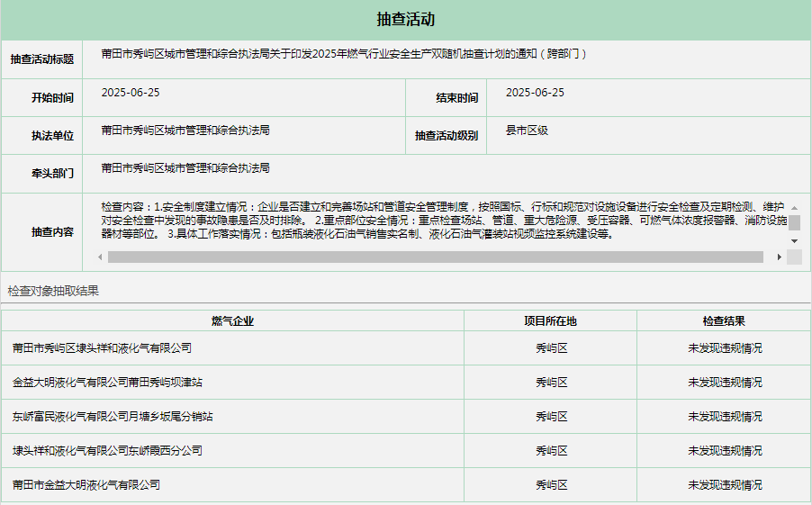Image resolution: width=812 pixels, height=505 pixels.
Task: Select 金益大明液化气有限公司莆田秀屿坝津站 row
Action: point(107,382)
